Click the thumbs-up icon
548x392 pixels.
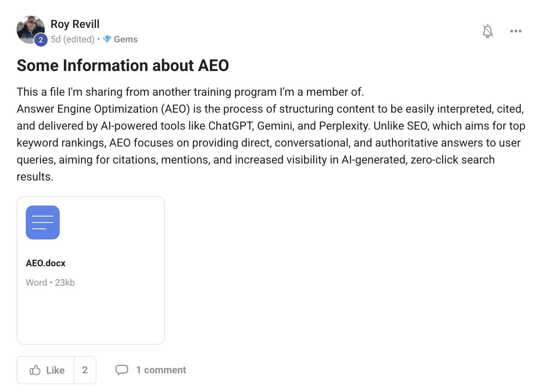(x=35, y=370)
